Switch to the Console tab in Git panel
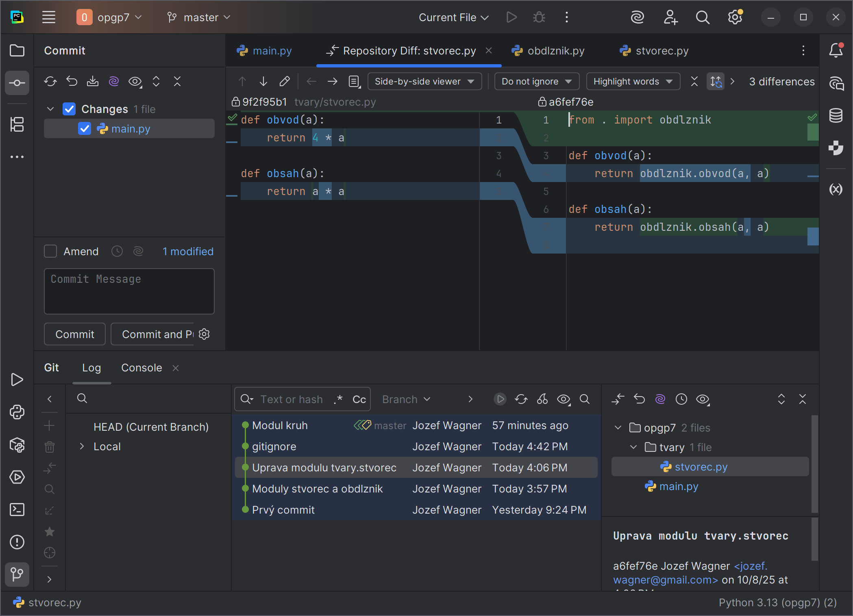This screenshot has height=616, width=853. click(x=141, y=368)
